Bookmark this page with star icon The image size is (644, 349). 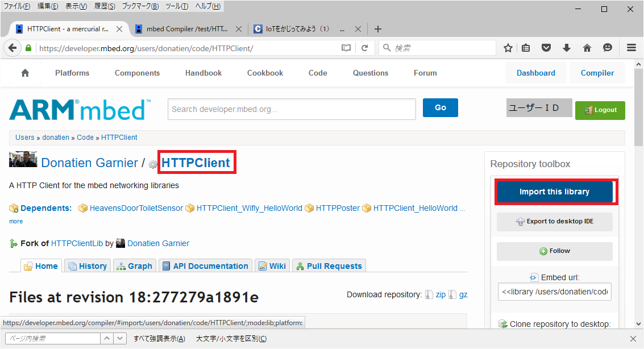tap(508, 48)
